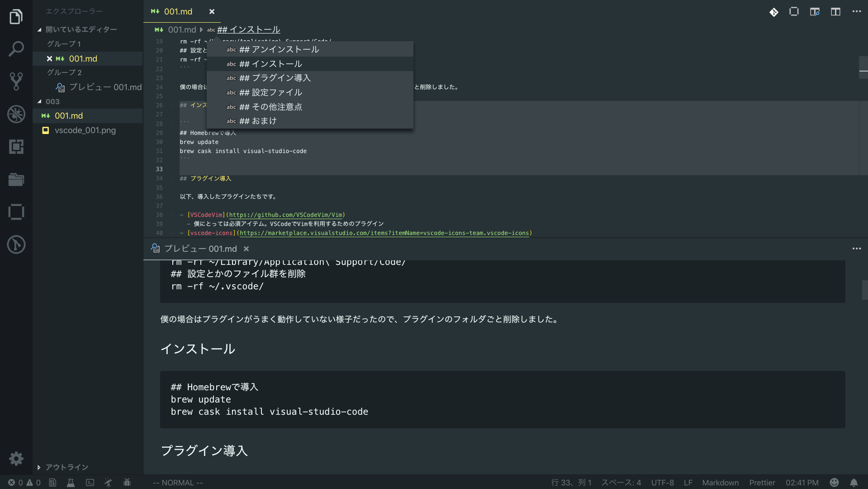Image resolution: width=868 pixels, height=489 pixels.
Task: Click the bug/debug icon in the status bar
Action: coord(127,483)
